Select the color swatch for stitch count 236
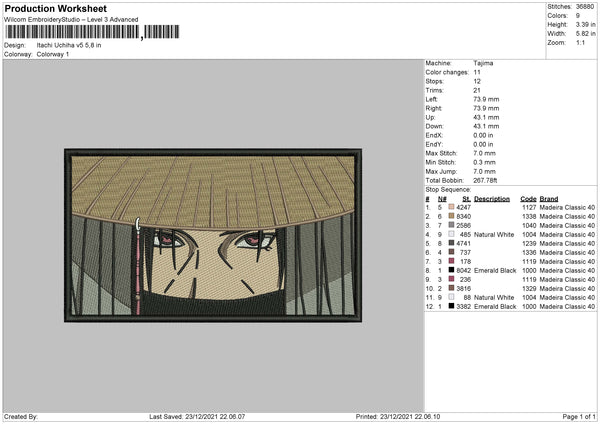Screen dimensions: 600x424 [452, 279]
